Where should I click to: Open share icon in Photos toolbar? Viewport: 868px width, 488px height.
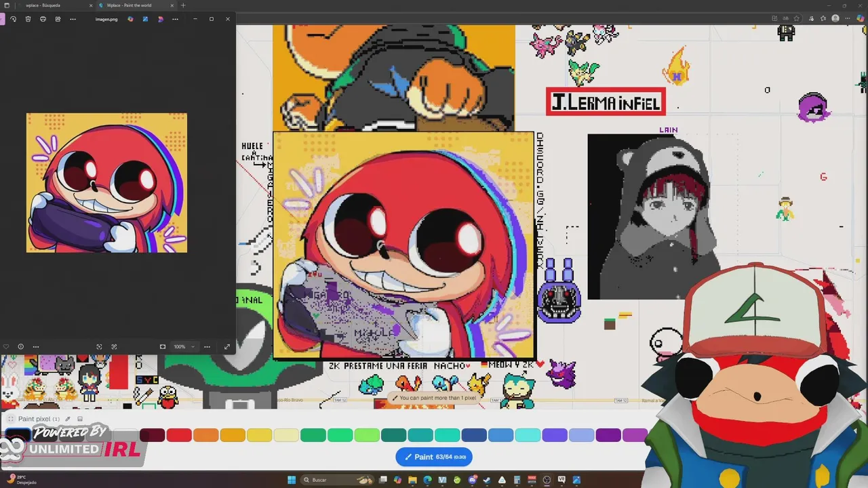point(58,19)
